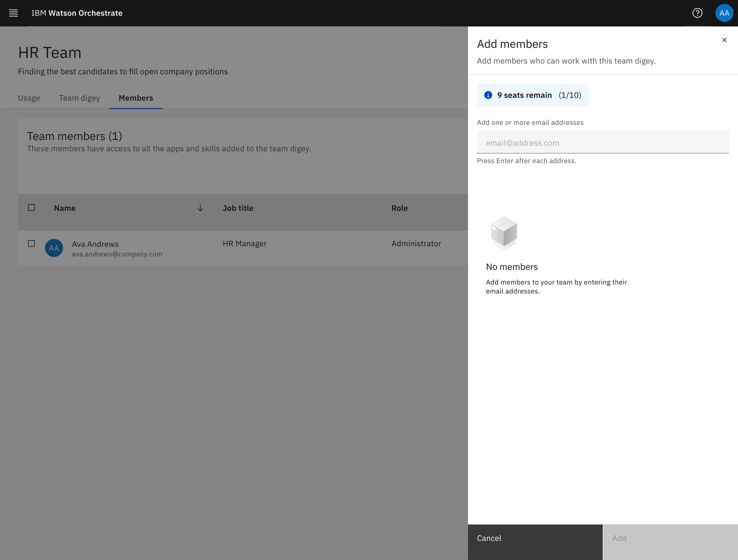Sort by Name with the arrow icon
This screenshot has height=560, width=738.
click(x=200, y=208)
